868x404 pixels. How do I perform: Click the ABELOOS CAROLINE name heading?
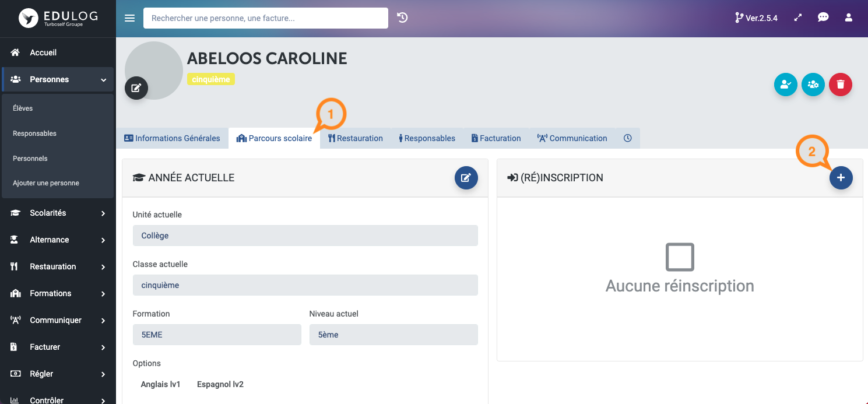coord(267,58)
